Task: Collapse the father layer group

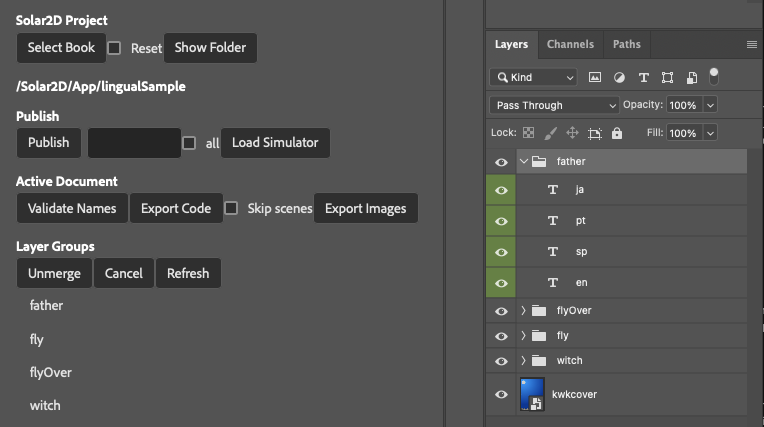Action: [524, 161]
